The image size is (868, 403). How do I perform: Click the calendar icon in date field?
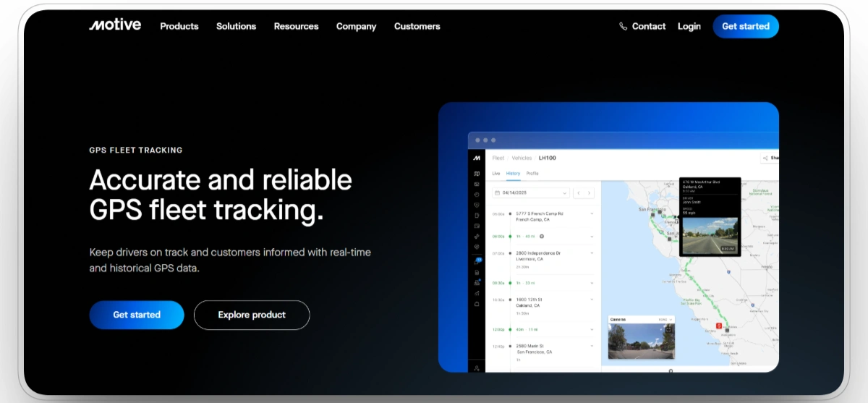(x=497, y=193)
